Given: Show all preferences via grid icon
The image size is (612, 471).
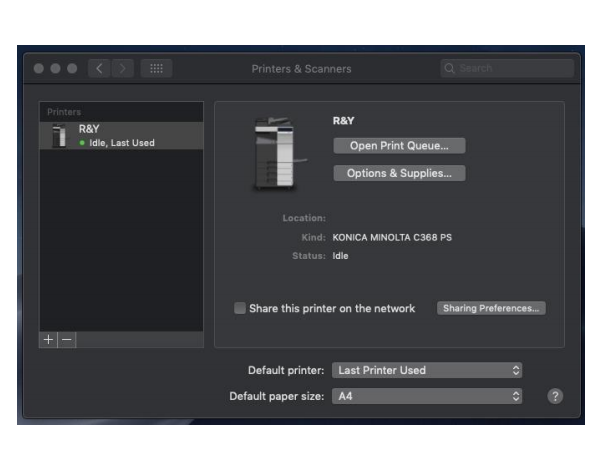Looking at the screenshot, I should [156, 69].
